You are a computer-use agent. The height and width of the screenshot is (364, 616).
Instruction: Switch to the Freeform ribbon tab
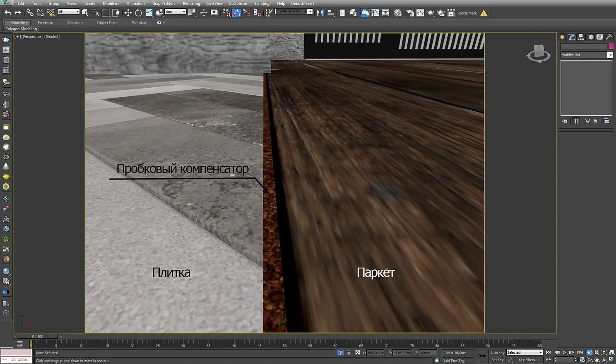45,23
